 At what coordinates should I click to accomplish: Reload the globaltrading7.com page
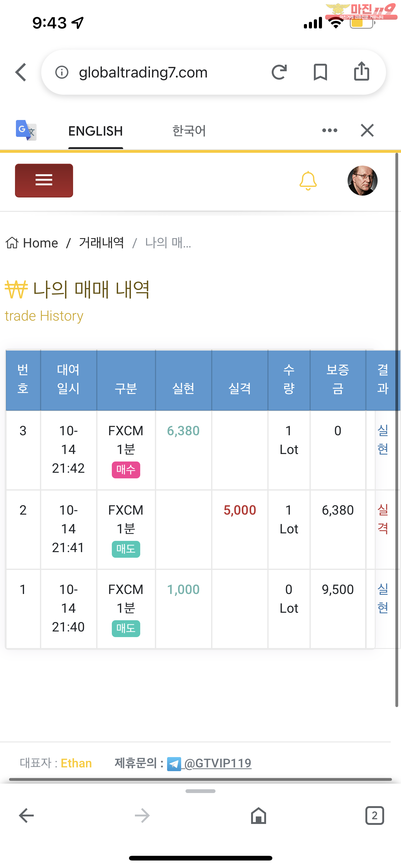(x=279, y=72)
